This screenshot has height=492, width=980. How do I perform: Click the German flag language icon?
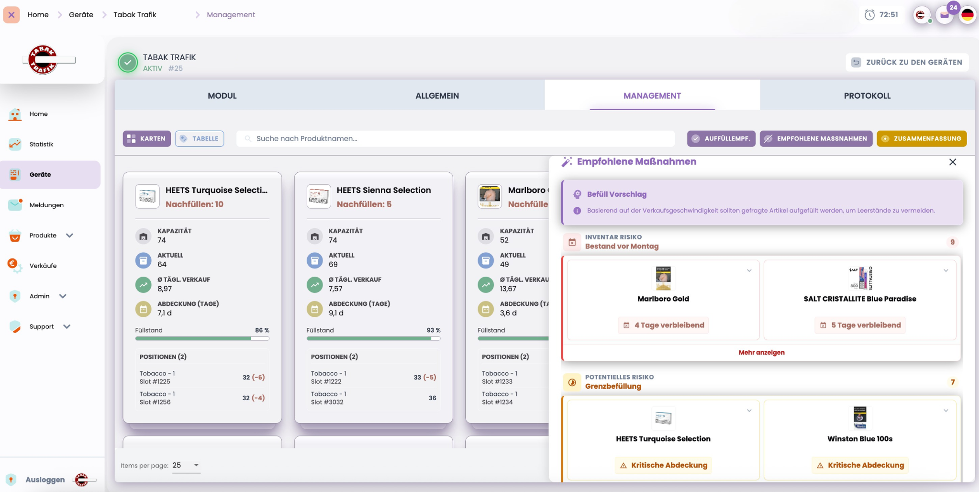pos(968,15)
